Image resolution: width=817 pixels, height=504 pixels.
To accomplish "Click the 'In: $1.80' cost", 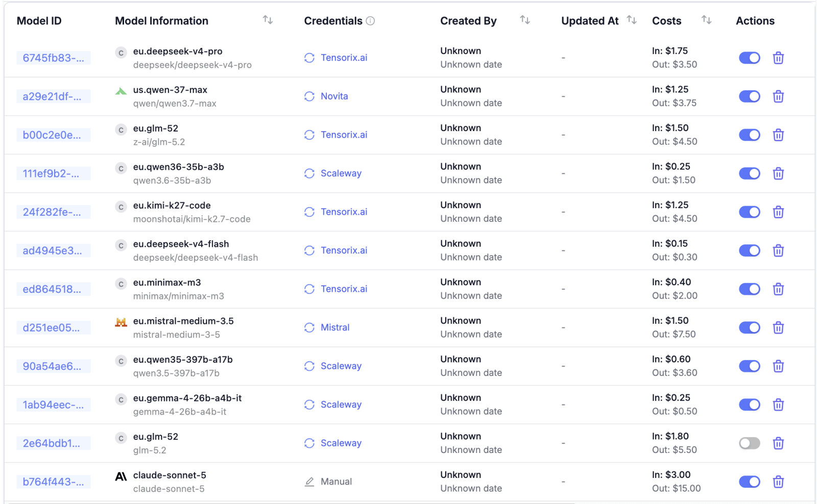I will tap(670, 436).
